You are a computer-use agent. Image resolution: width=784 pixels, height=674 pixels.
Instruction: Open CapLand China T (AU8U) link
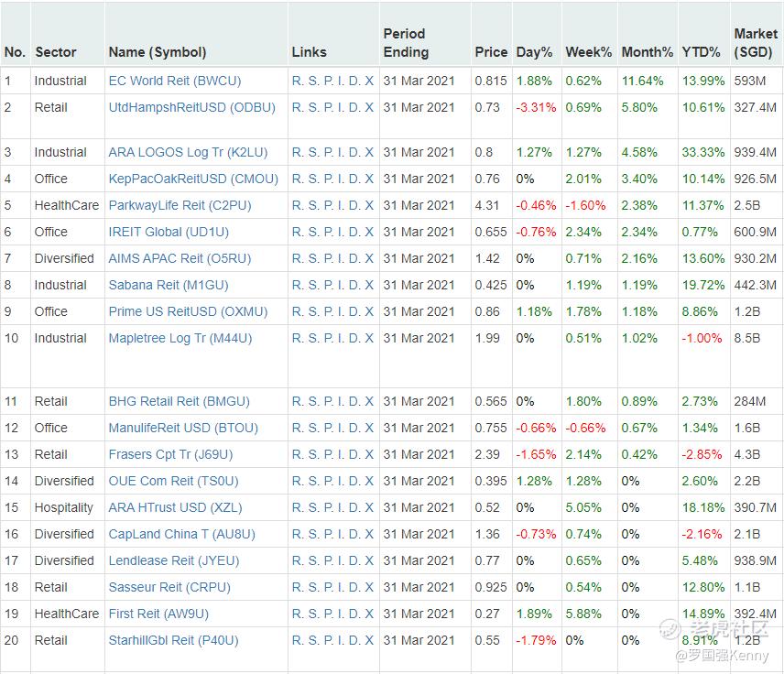182,534
